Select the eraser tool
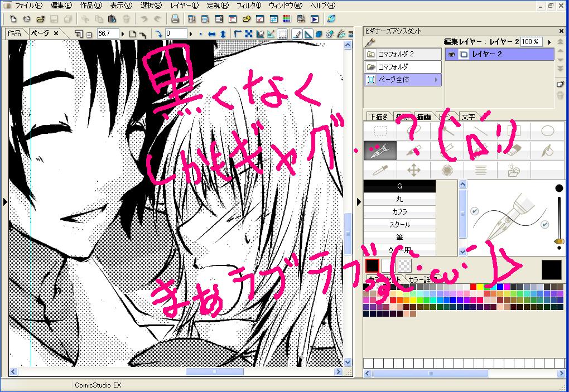This screenshot has width=569, height=392. (514, 150)
